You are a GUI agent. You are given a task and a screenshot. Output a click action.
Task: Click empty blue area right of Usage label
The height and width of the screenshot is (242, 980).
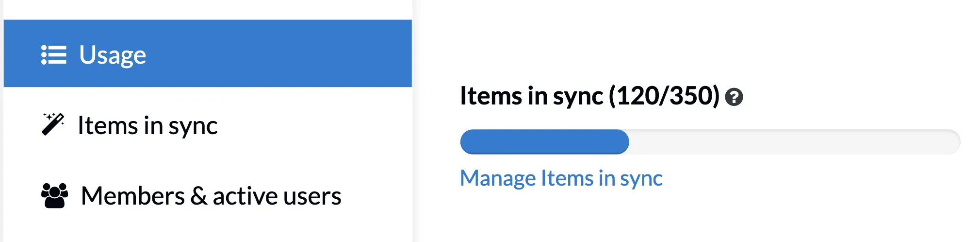pos(291,53)
